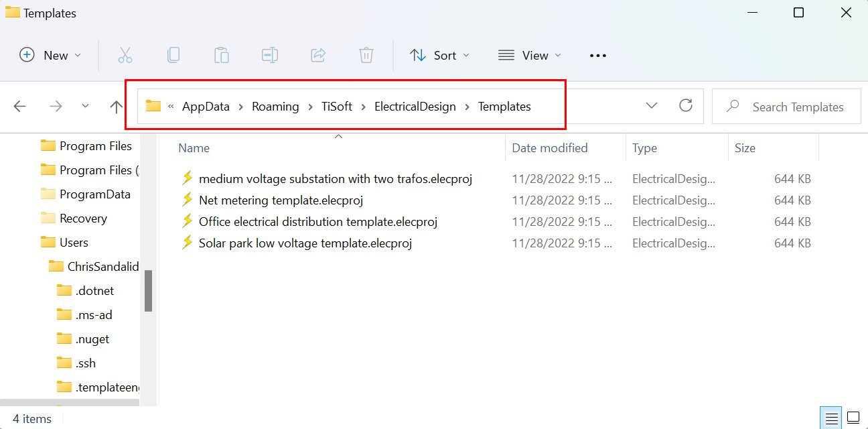Click the Rename icon in toolbar
Viewport: 868px width, 429px height.
tap(270, 56)
